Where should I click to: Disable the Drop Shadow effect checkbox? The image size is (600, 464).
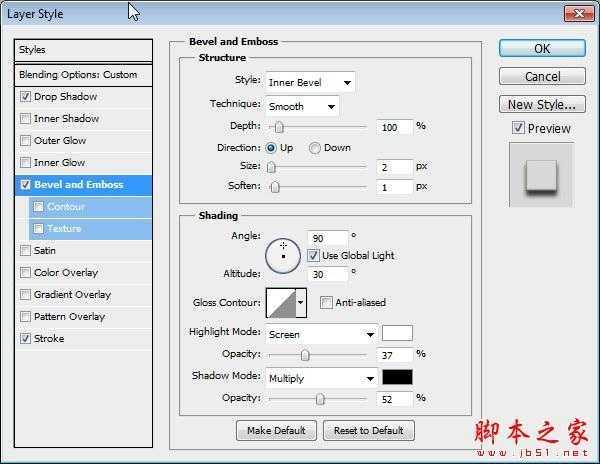[x=25, y=97]
